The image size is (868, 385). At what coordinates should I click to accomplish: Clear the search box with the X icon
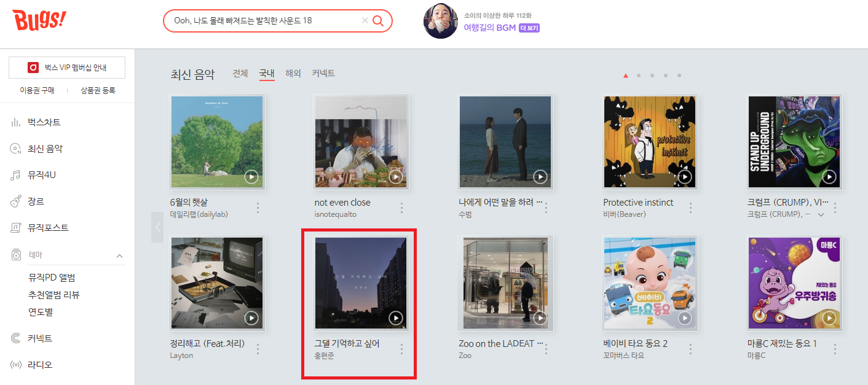point(365,21)
